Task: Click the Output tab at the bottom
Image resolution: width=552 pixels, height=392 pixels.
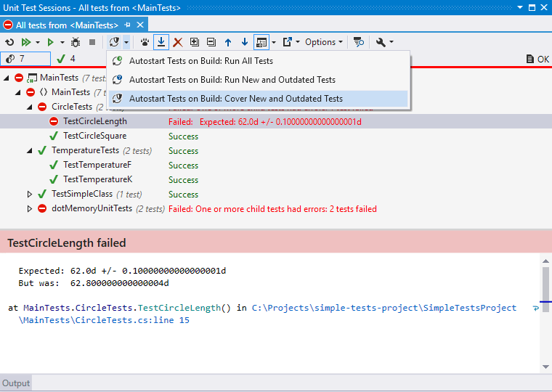Action: pos(16,383)
